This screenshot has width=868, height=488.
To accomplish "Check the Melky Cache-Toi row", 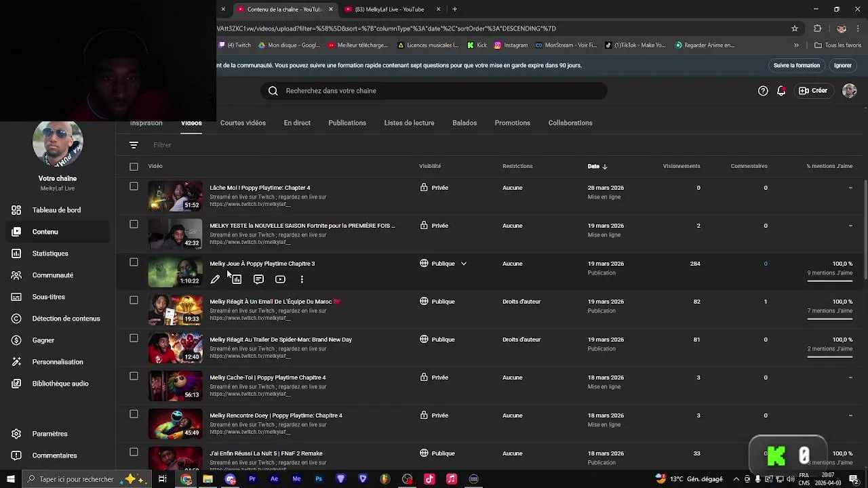I will [x=134, y=376].
